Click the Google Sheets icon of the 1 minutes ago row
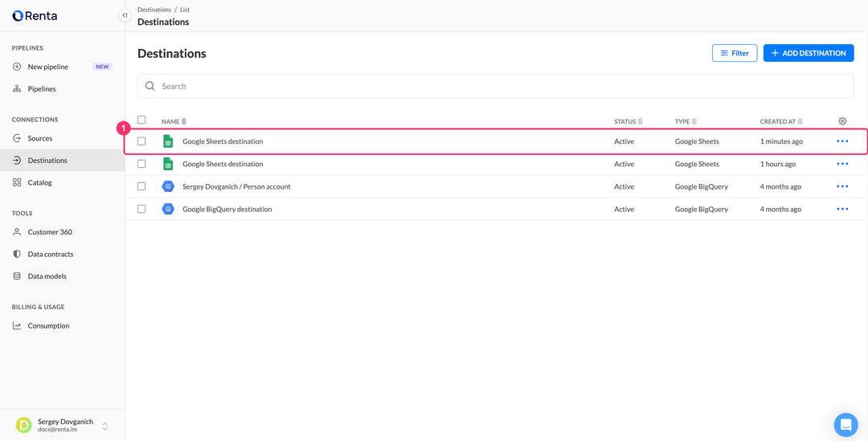This screenshot has width=868, height=441. [x=168, y=141]
